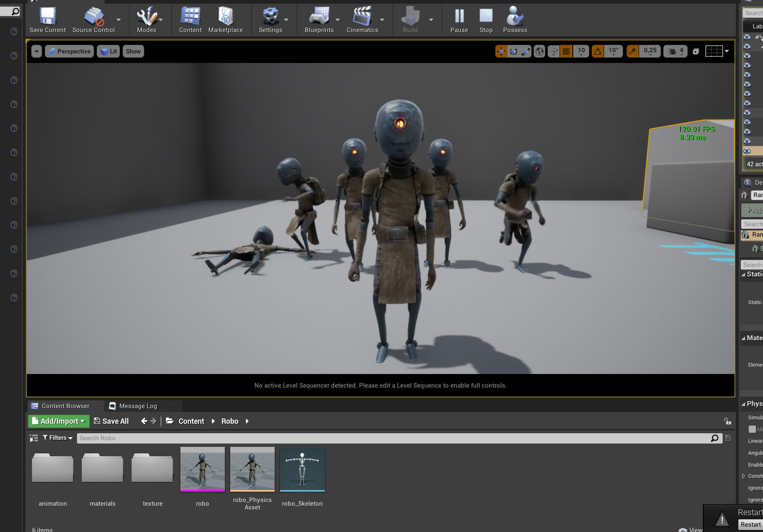Select the texture folder
763x532 pixels.
152,468
